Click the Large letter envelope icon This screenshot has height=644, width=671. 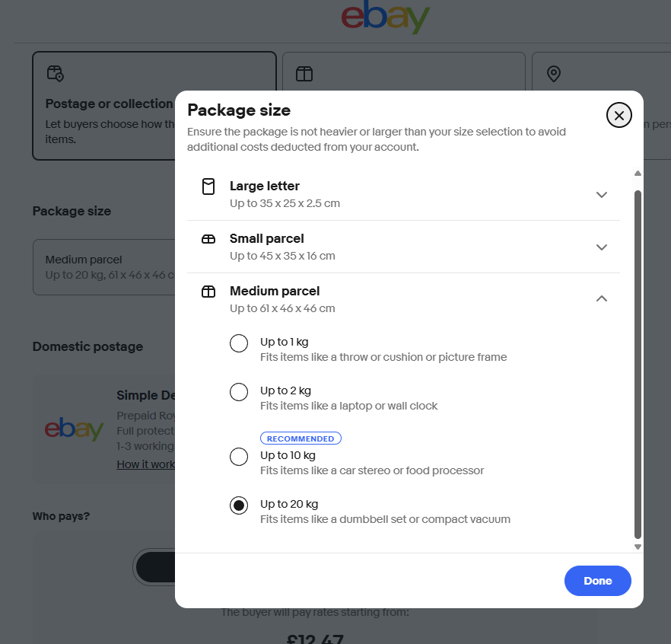point(208,187)
